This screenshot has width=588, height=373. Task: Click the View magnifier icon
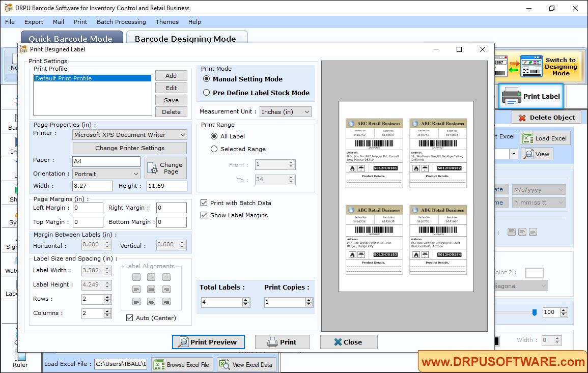click(x=529, y=154)
